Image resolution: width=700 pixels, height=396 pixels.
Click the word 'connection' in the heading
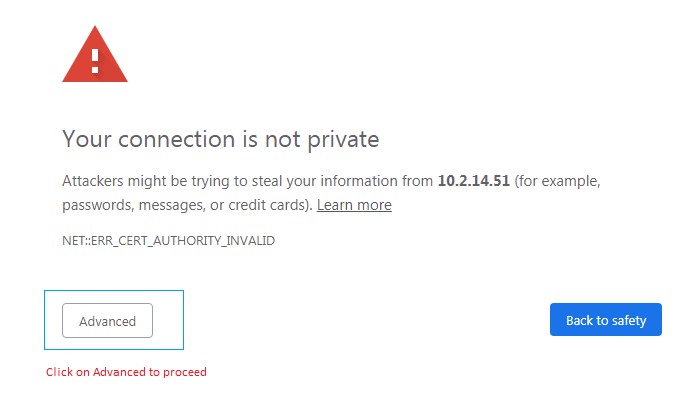click(176, 139)
